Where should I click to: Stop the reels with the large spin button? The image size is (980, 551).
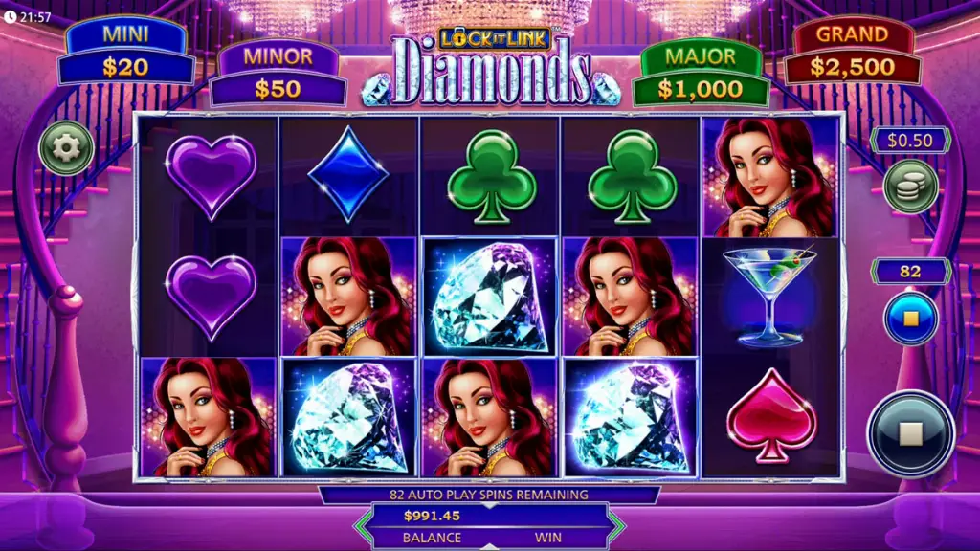pos(911,433)
